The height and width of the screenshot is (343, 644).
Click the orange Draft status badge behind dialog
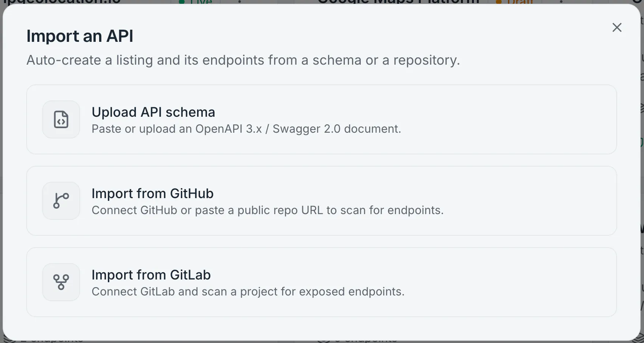point(515,2)
